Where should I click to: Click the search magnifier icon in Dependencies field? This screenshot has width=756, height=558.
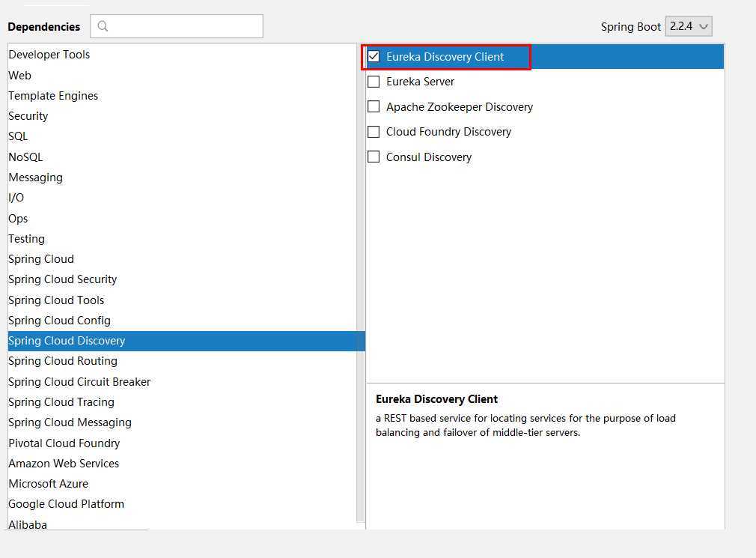[103, 26]
